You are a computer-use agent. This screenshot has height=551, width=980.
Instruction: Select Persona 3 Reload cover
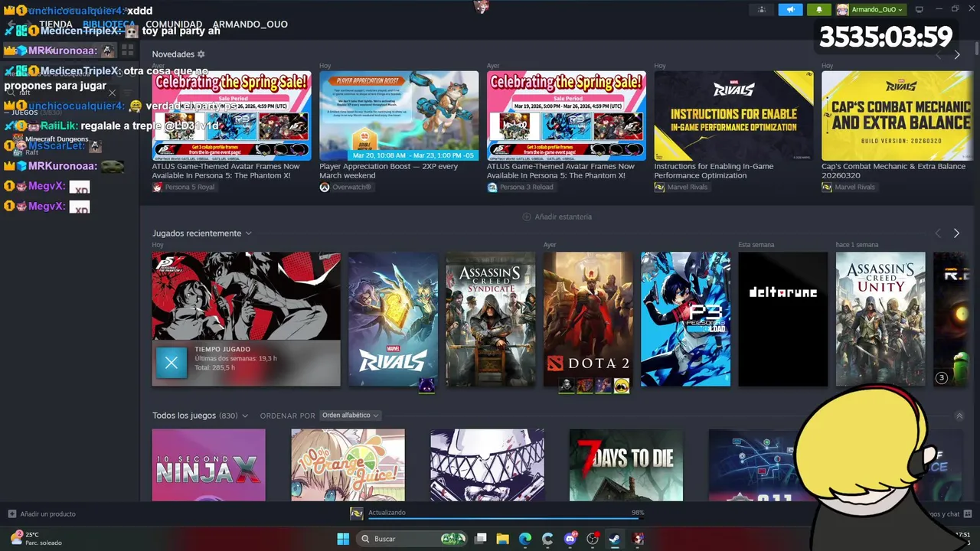point(685,319)
